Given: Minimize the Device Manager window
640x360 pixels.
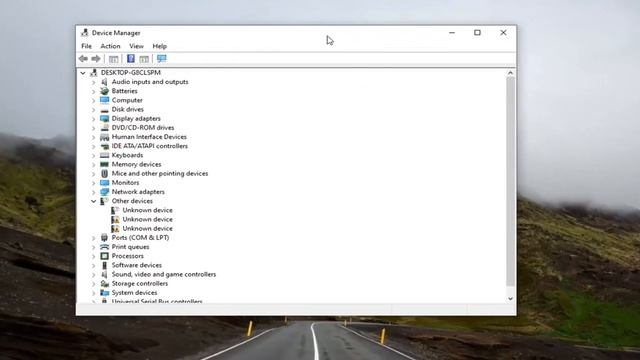Looking at the screenshot, I should (452, 33).
